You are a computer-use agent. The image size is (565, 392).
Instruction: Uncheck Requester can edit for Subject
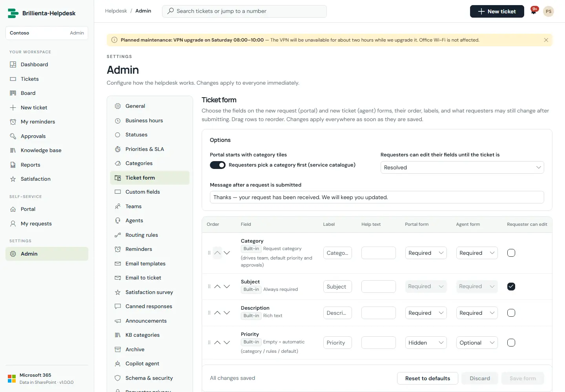coord(511,287)
